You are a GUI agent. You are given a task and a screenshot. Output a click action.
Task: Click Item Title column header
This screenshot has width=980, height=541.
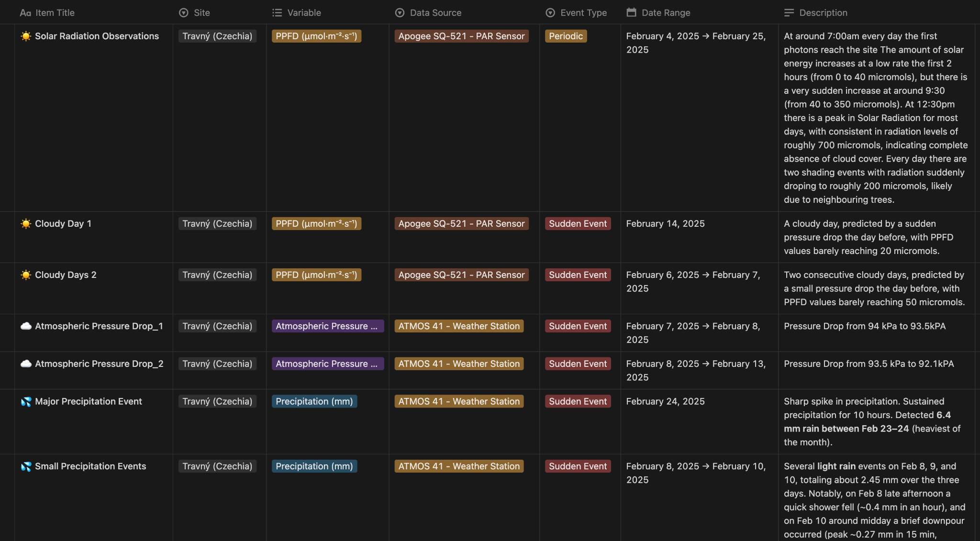tap(55, 13)
